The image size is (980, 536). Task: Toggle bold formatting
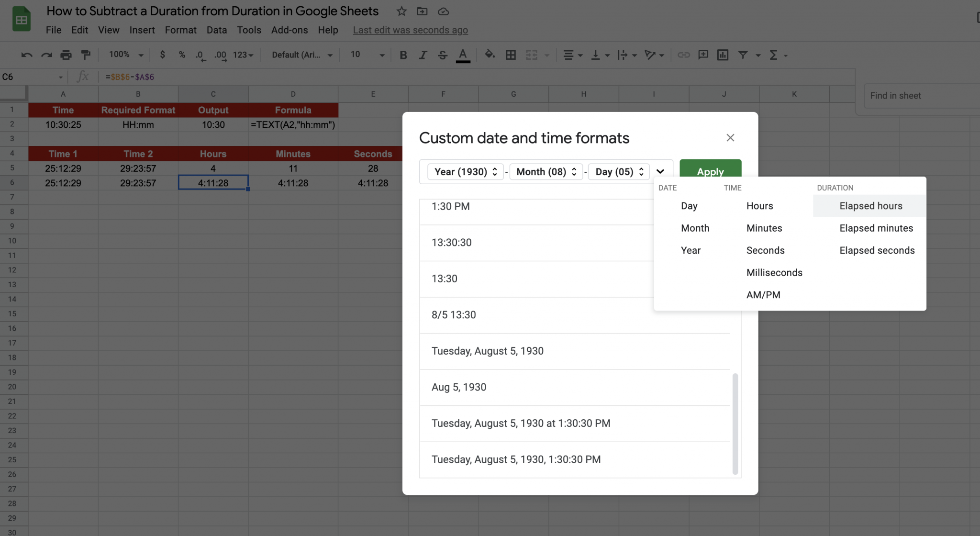pyautogui.click(x=403, y=55)
